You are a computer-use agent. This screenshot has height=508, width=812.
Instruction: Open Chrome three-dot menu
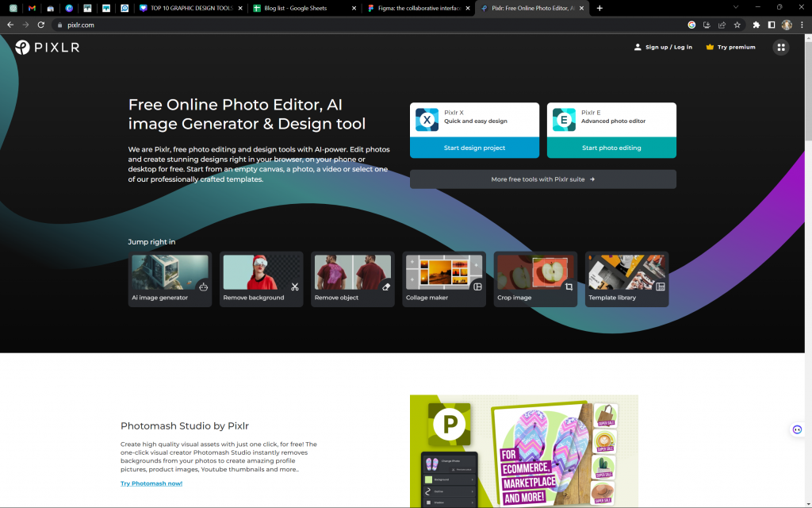click(802, 25)
